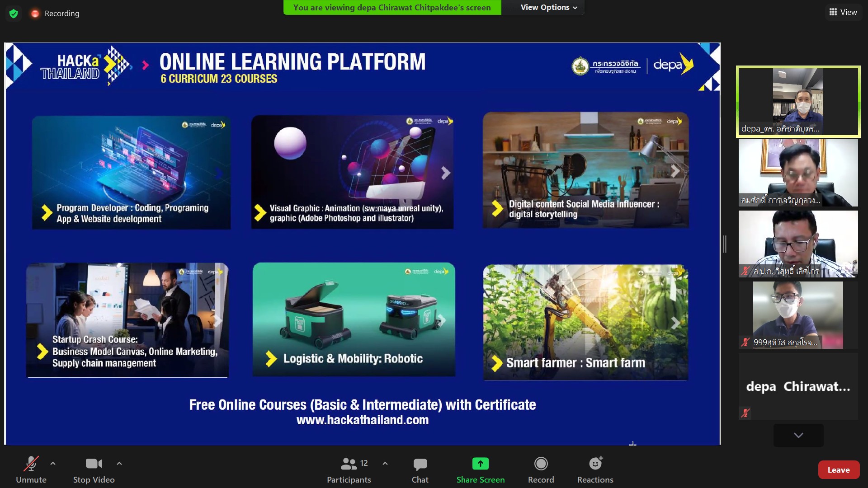Click 'Free Online Courses' certificate text
The image size is (868, 488).
tap(363, 405)
